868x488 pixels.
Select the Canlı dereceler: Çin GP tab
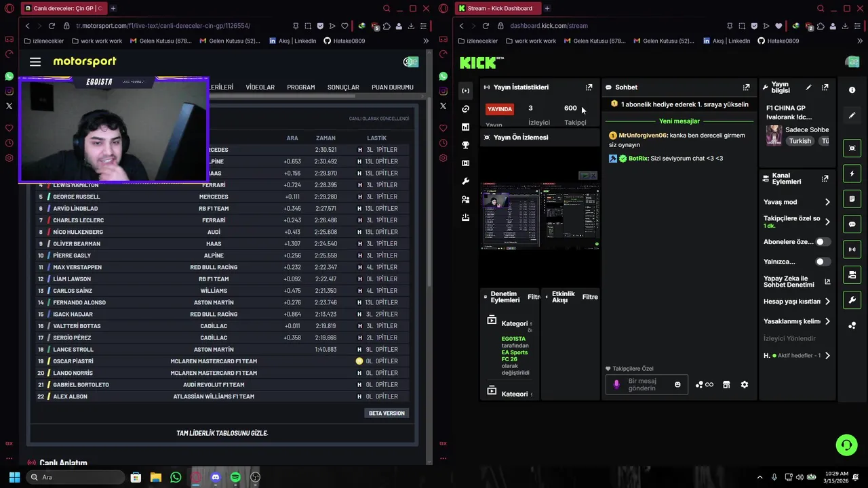(63, 8)
